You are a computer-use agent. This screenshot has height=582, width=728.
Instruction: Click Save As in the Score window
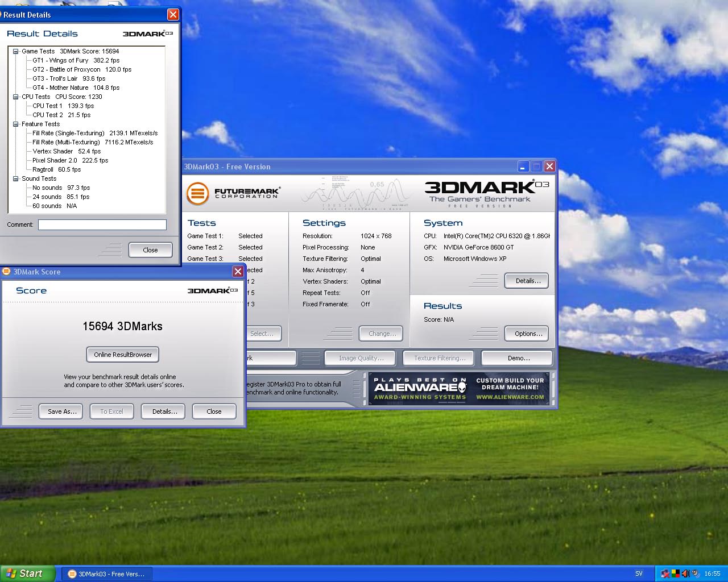point(62,411)
